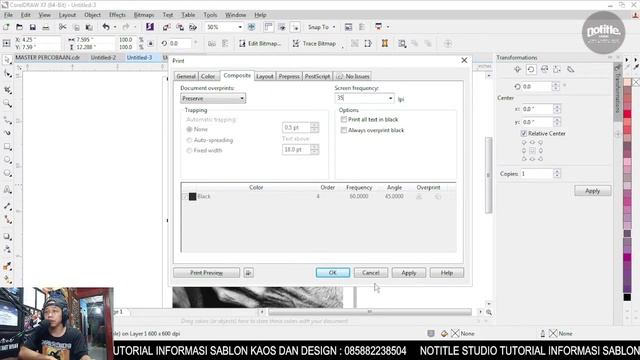Switch to Prepress tab in Print dialog
Viewport: 640px width, 360px height.
pos(289,76)
